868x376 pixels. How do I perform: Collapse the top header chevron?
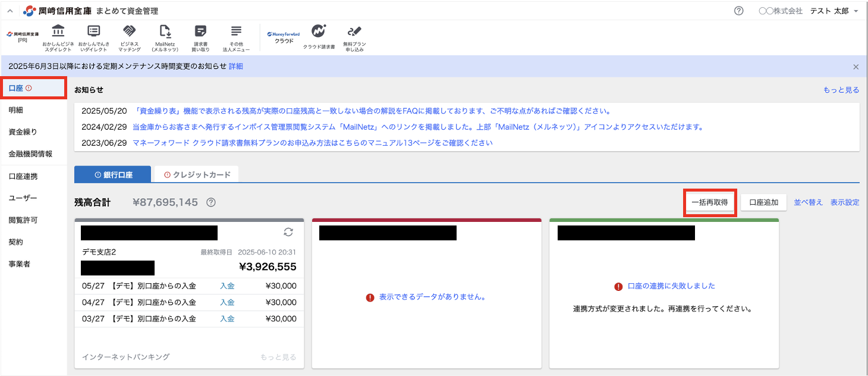point(10,11)
